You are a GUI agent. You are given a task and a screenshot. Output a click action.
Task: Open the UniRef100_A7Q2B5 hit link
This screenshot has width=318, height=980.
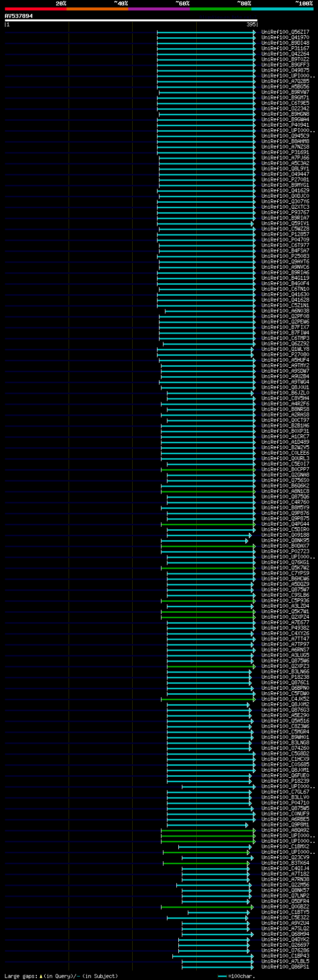[285, 81]
